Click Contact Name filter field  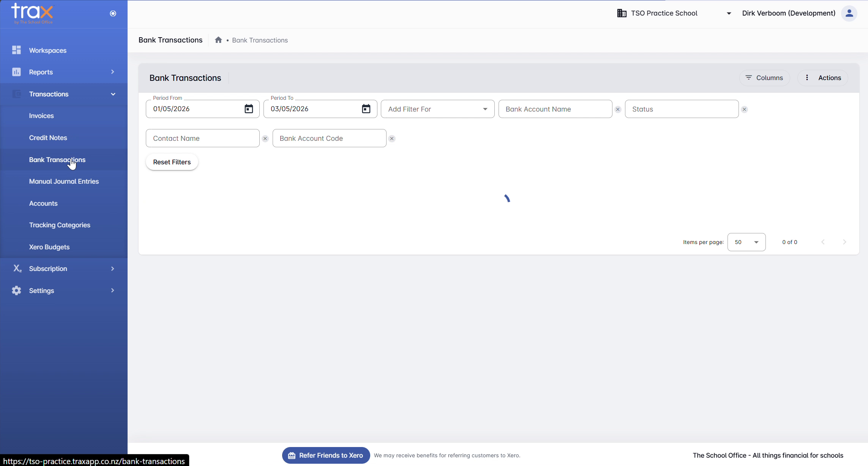point(202,138)
